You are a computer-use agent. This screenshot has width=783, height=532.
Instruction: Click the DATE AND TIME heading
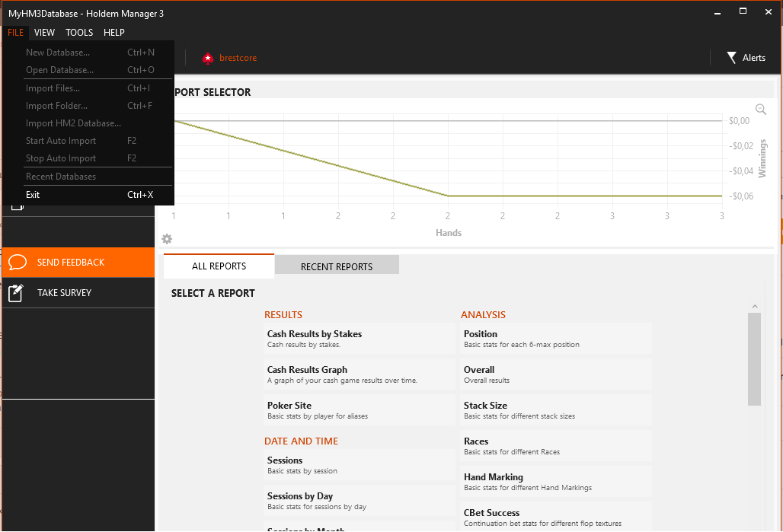click(301, 441)
